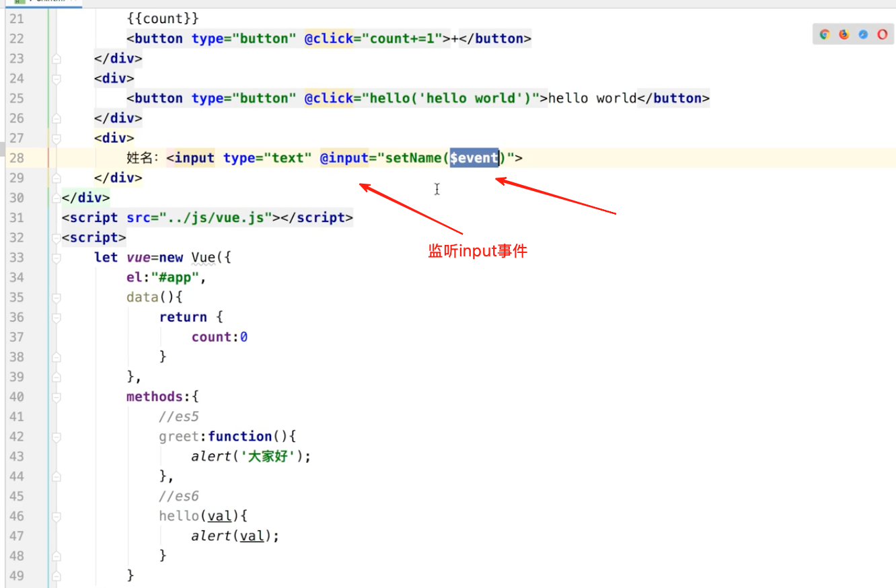
Task: Collapse the script block on line 32
Action: [x=57, y=237]
